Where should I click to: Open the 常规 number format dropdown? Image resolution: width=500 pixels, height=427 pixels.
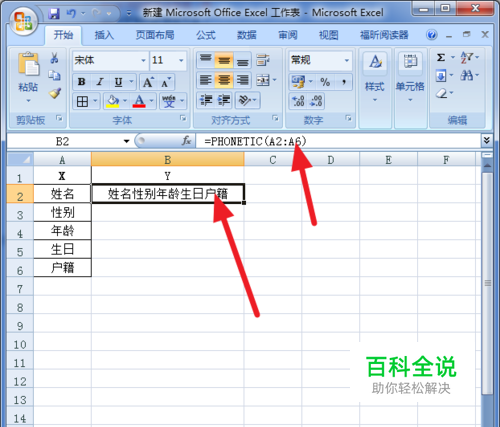tap(347, 61)
